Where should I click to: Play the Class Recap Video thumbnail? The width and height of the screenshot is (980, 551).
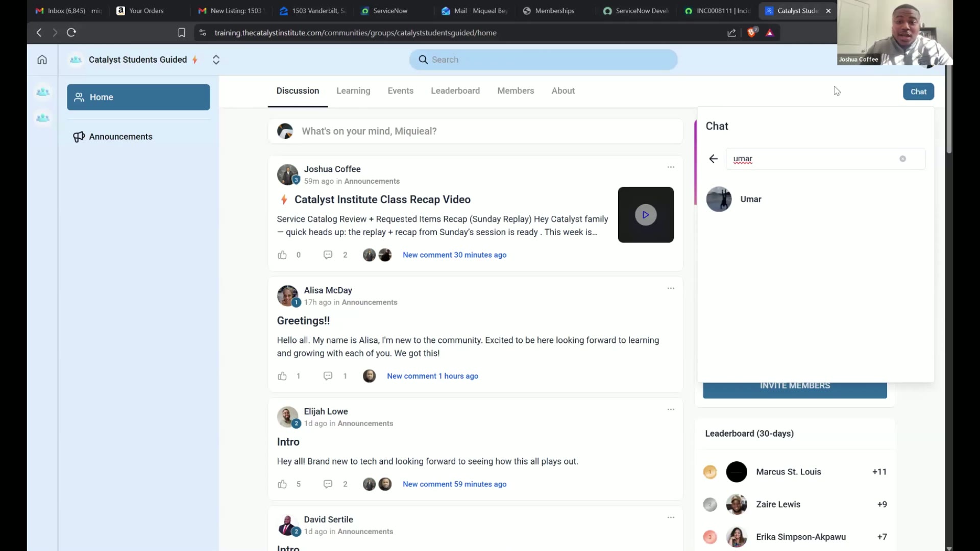[x=646, y=215]
